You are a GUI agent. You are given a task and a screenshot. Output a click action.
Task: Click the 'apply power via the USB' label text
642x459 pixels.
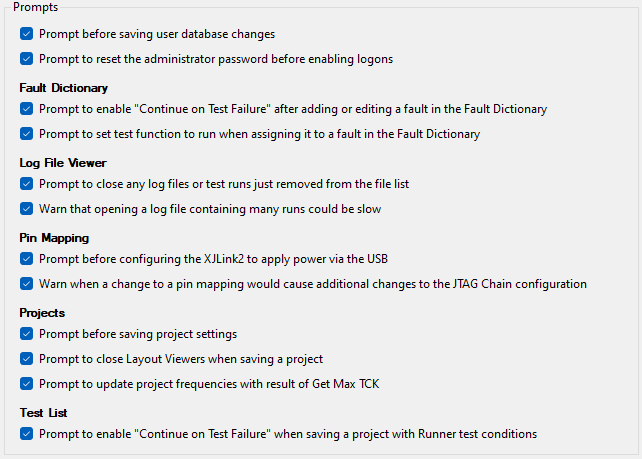320,259
